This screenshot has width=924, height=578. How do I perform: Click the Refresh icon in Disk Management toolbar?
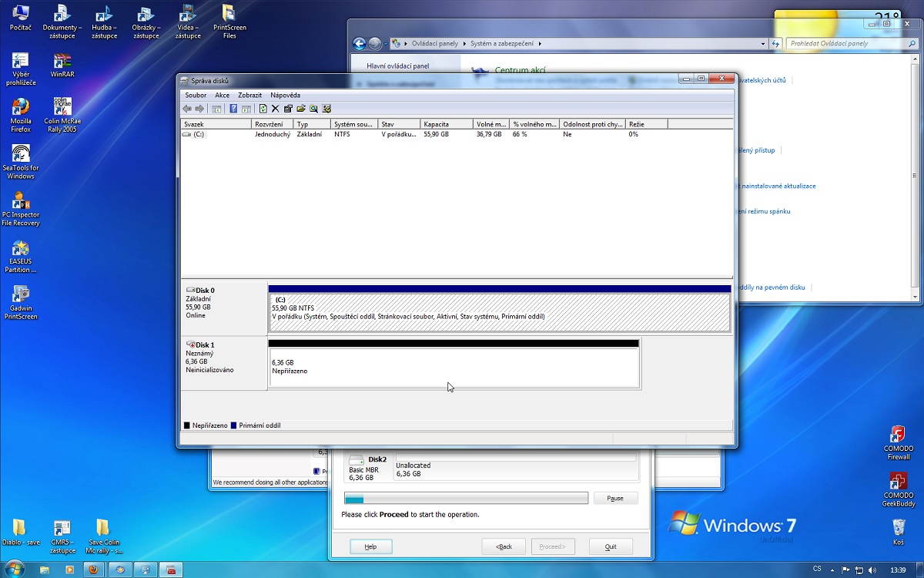click(x=263, y=109)
